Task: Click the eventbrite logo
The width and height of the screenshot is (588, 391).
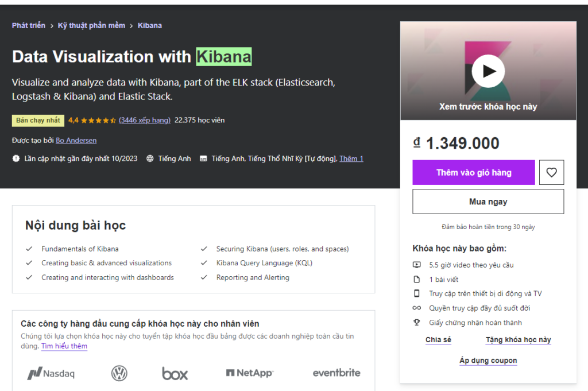Action: (x=336, y=373)
